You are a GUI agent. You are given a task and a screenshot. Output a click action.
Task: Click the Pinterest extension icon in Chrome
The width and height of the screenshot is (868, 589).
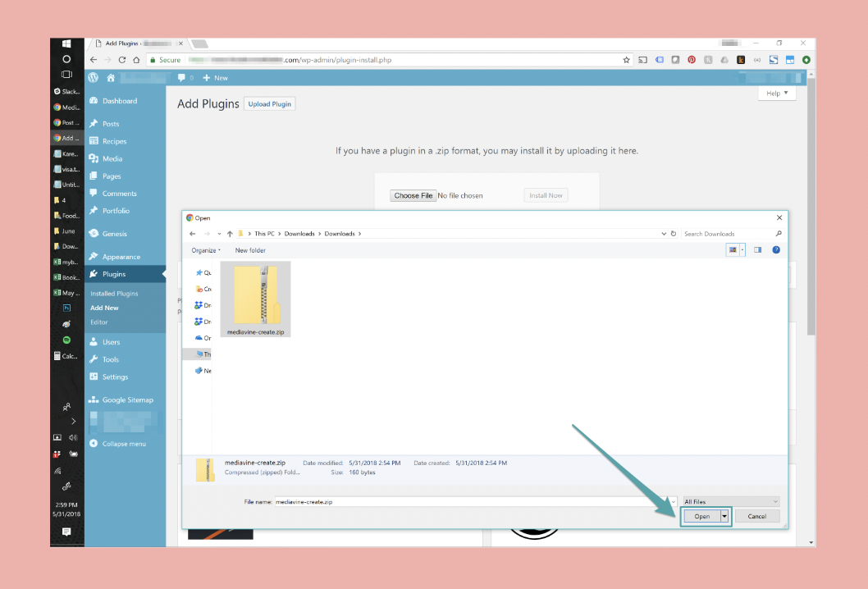[x=692, y=60]
